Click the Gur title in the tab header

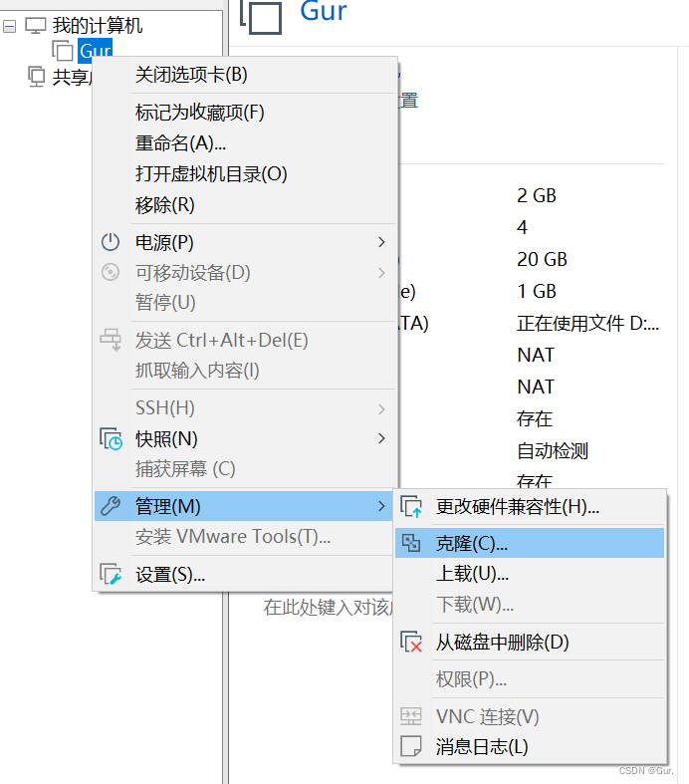tap(323, 11)
